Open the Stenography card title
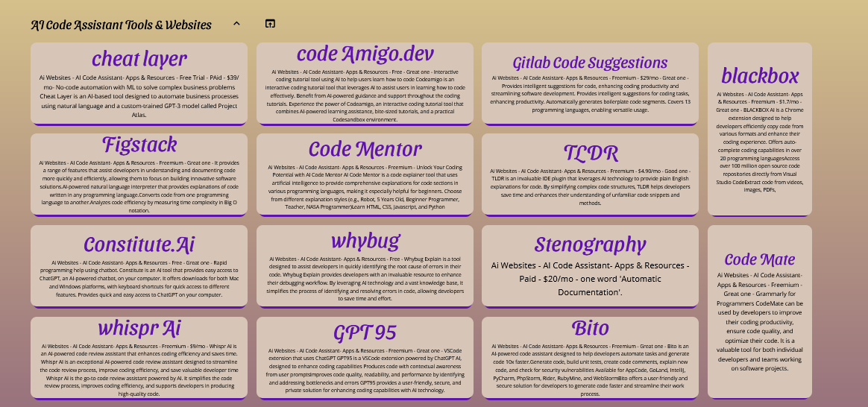The width and height of the screenshot is (868, 407). pyautogui.click(x=590, y=245)
